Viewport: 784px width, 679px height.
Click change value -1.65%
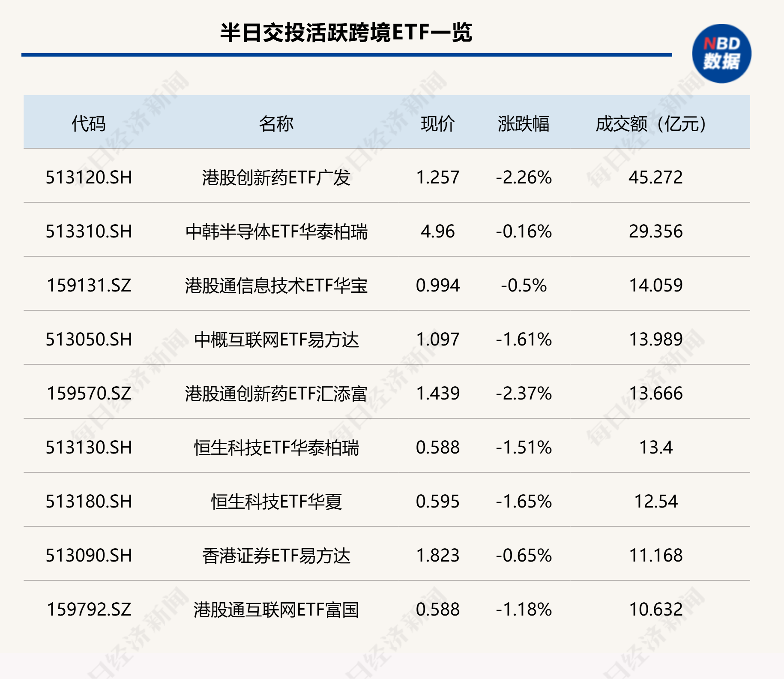click(524, 502)
